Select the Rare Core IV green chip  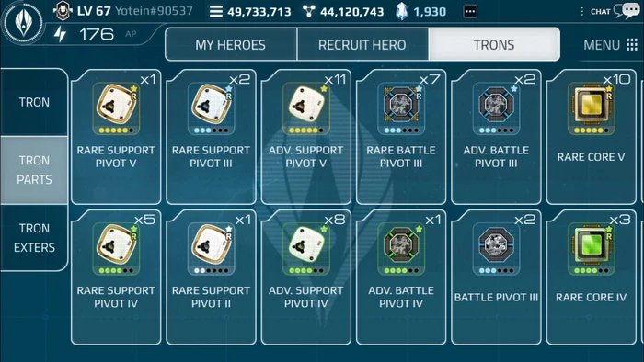coord(591,249)
